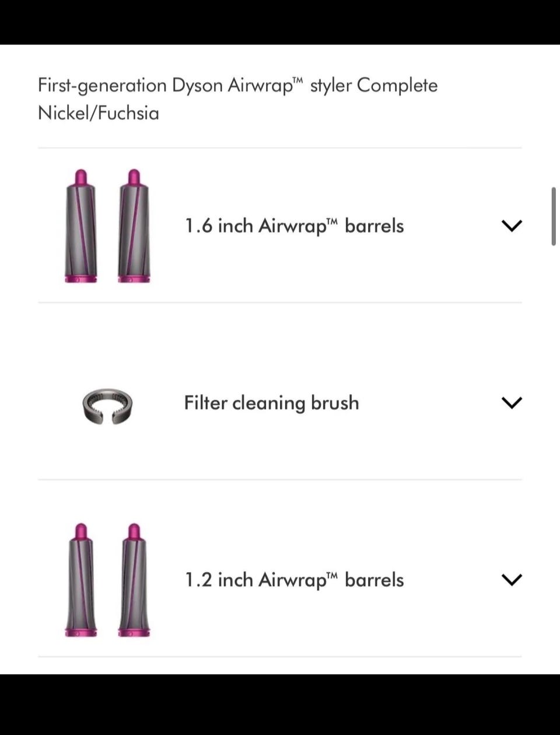The width and height of the screenshot is (560, 735).
Task: Click "Nickel/Fuchsia" color name text
Action: tap(98, 113)
